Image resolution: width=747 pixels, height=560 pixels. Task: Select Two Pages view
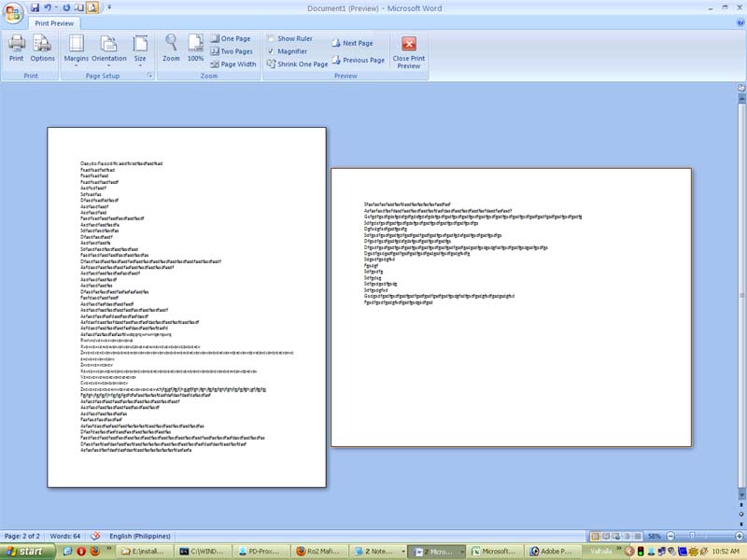[232, 50]
